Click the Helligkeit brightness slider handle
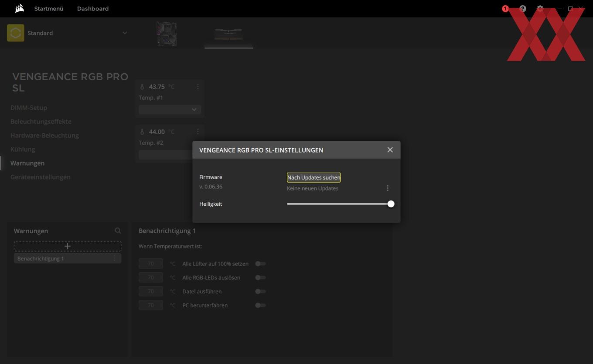This screenshot has width=593, height=364. (x=391, y=204)
